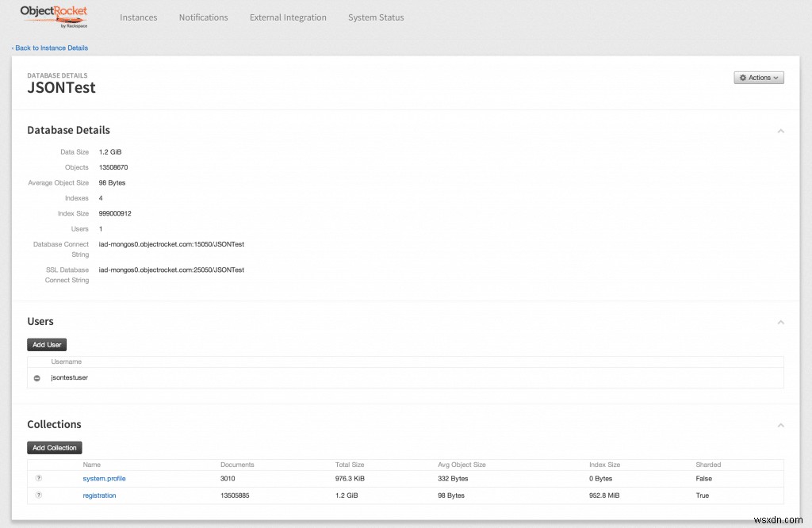Go to External Integration
The width and height of the screenshot is (812, 528).
[288, 17]
